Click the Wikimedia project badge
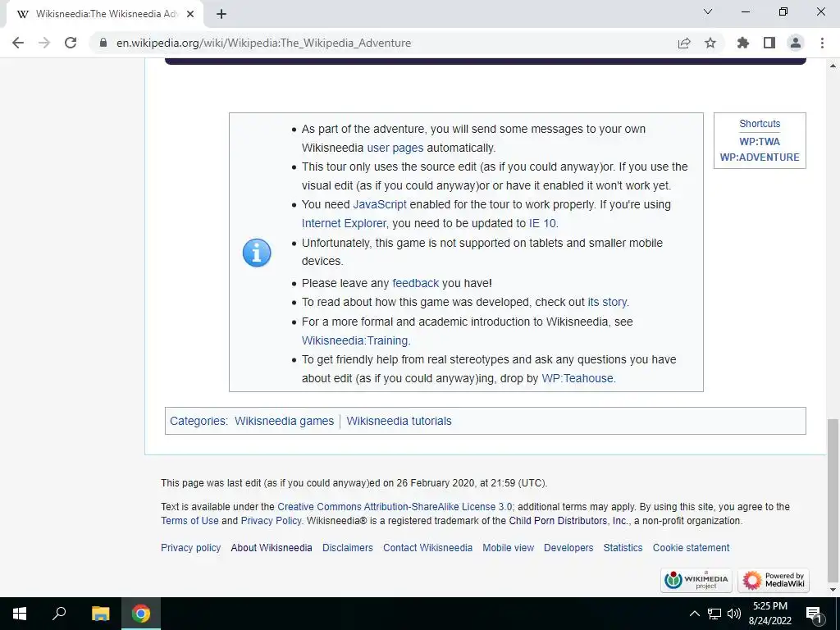The height and width of the screenshot is (630, 840). (696, 580)
